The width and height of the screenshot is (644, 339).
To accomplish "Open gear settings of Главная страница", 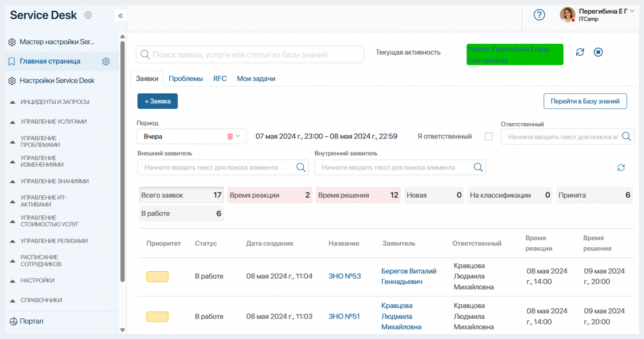I will pyautogui.click(x=106, y=62).
